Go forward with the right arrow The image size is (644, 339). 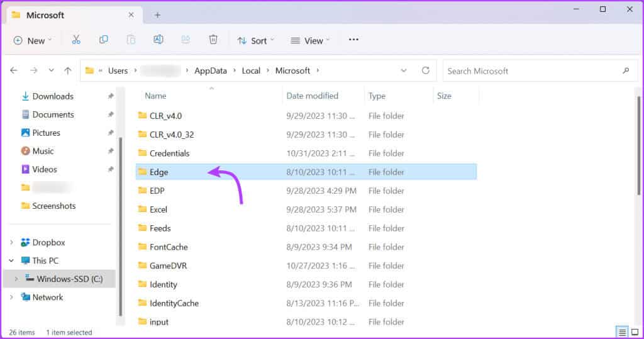pos(34,70)
